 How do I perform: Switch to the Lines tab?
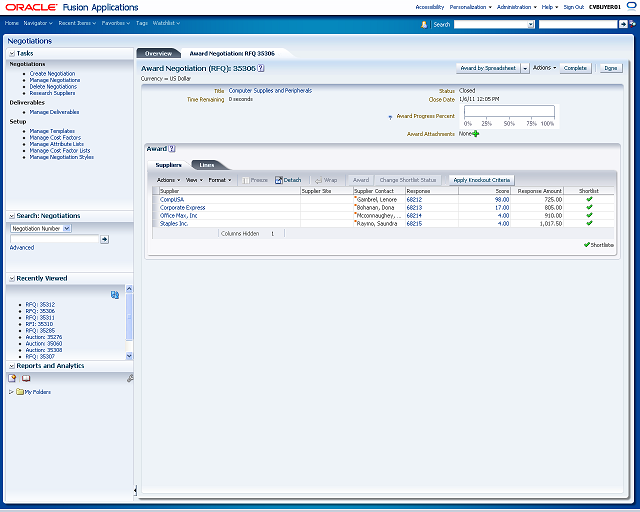tap(207, 165)
